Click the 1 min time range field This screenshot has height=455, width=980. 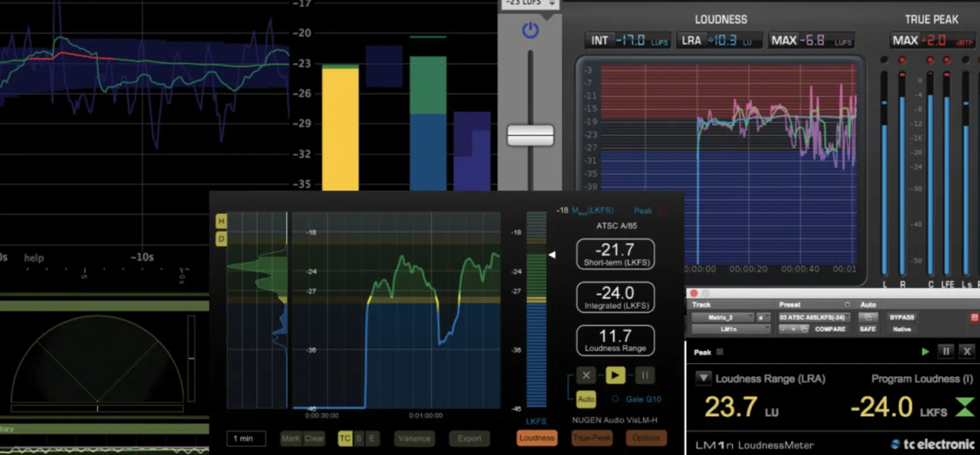click(x=246, y=439)
